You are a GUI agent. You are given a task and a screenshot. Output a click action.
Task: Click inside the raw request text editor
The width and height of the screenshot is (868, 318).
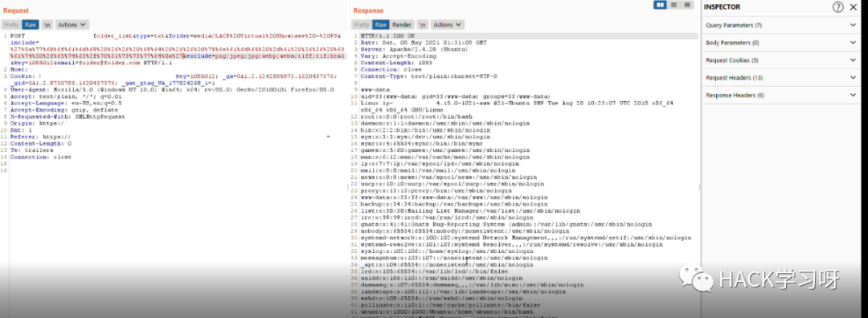click(x=177, y=221)
